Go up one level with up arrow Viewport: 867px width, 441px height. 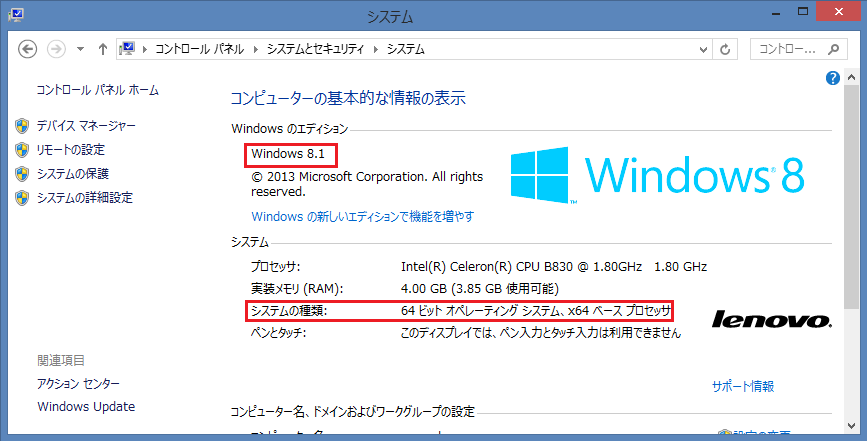click(102, 49)
